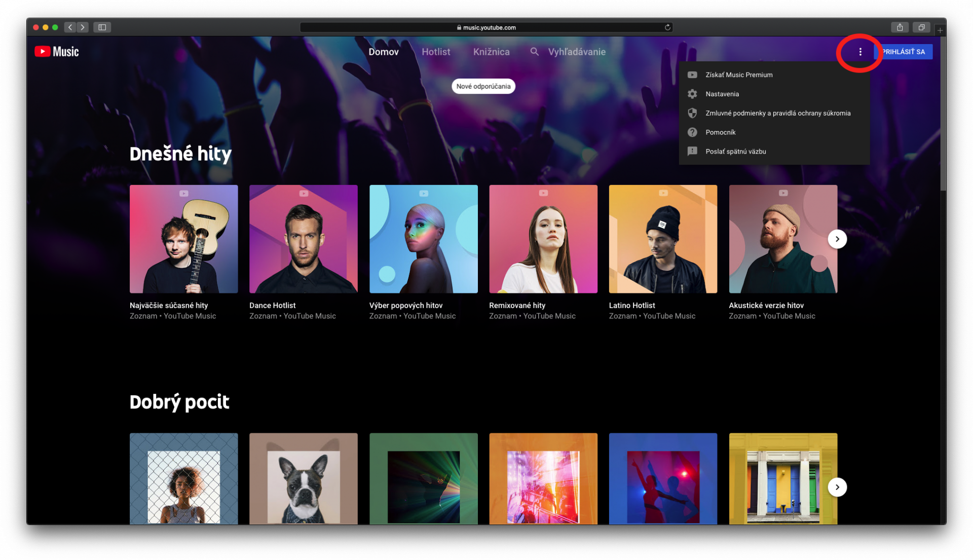Open the Výber popových hitov thumbnail
This screenshot has width=973, height=560.
tap(424, 239)
